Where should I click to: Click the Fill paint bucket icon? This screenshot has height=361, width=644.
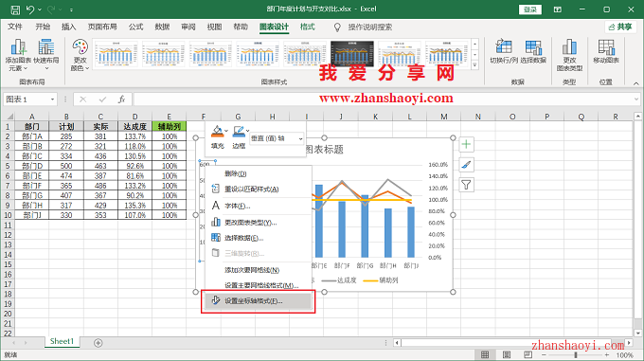pyautogui.click(x=217, y=132)
